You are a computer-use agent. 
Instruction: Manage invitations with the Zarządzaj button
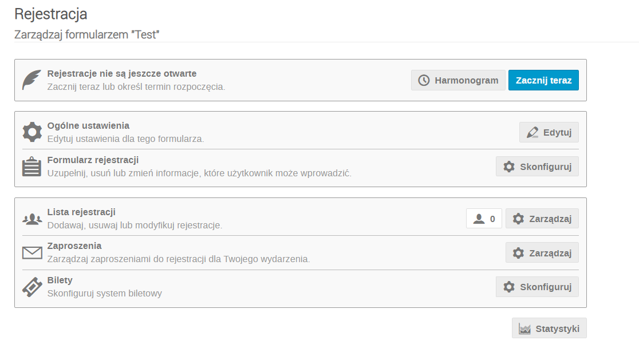click(542, 253)
